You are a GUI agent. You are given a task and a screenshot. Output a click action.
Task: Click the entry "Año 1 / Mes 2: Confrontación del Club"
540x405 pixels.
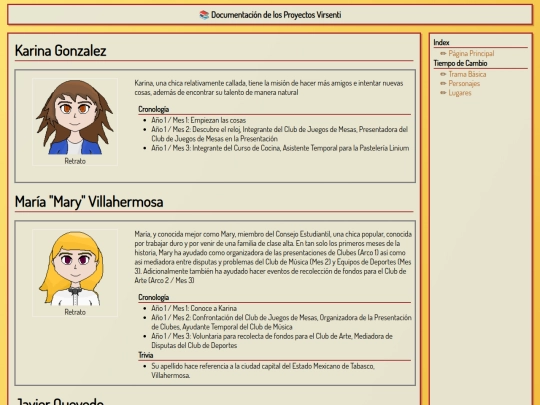tap(281, 322)
